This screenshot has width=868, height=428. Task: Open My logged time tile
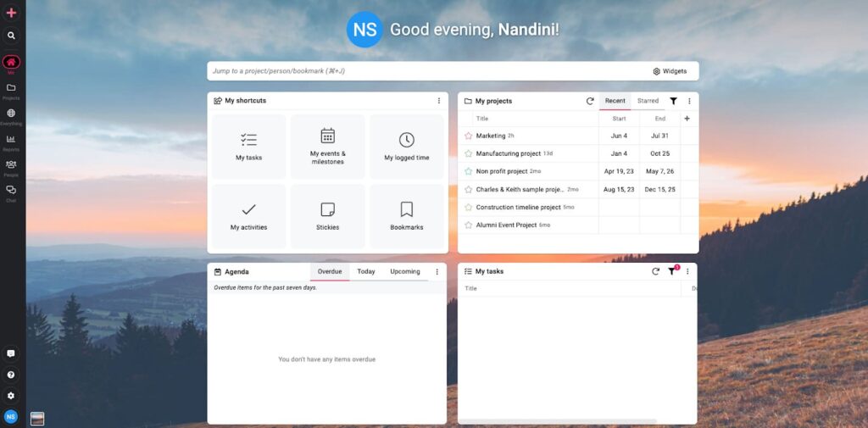(x=406, y=147)
